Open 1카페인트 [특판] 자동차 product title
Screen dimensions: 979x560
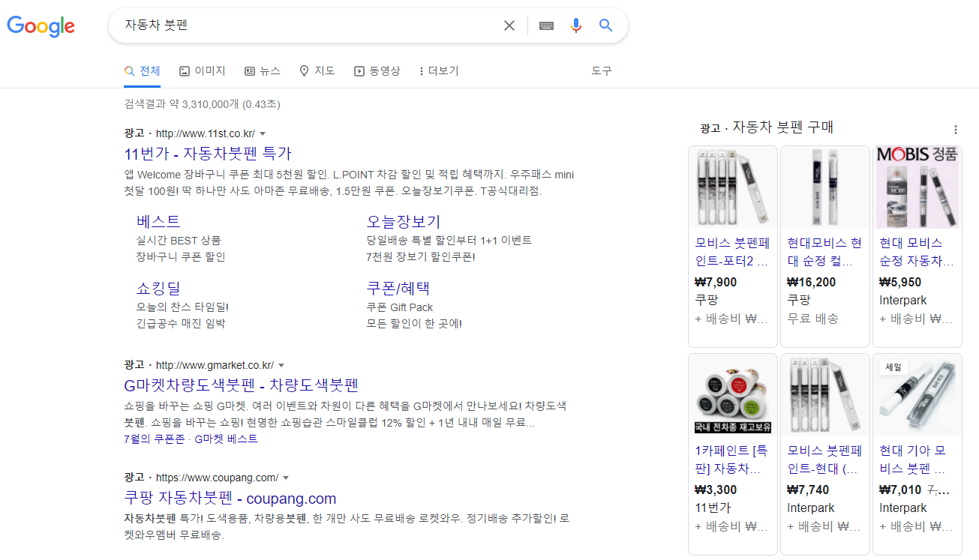coord(733,460)
